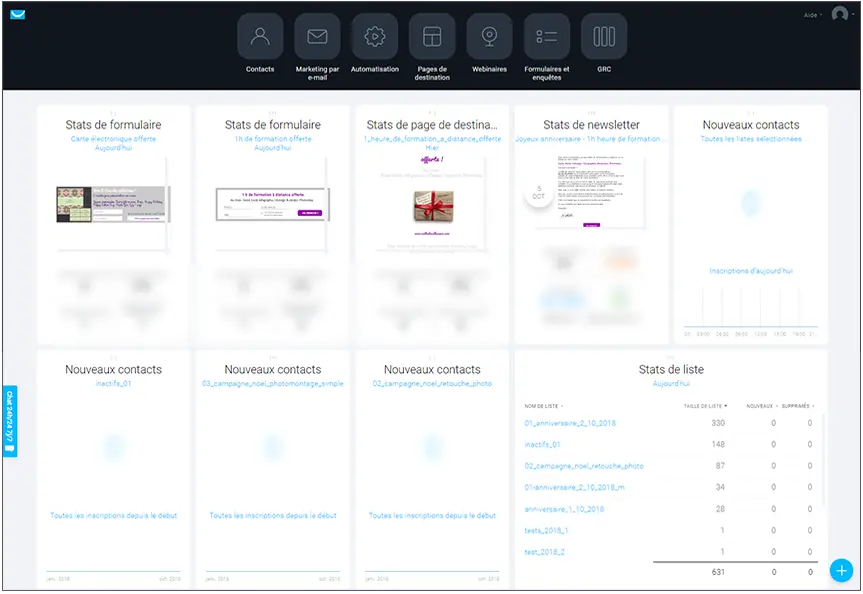The width and height of the screenshot is (863, 594).
Task: Click the '5 OCT' date badge
Action: [x=538, y=193]
